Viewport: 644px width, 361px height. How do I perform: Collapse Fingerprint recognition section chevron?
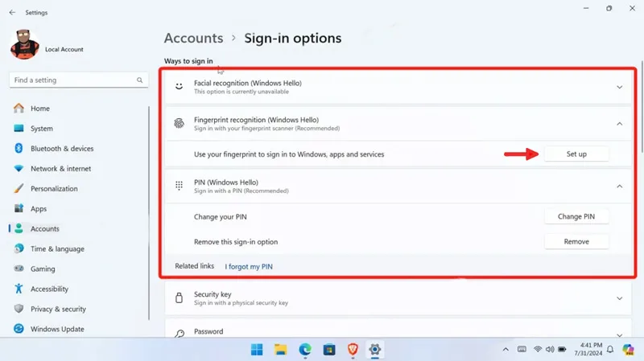click(x=619, y=124)
